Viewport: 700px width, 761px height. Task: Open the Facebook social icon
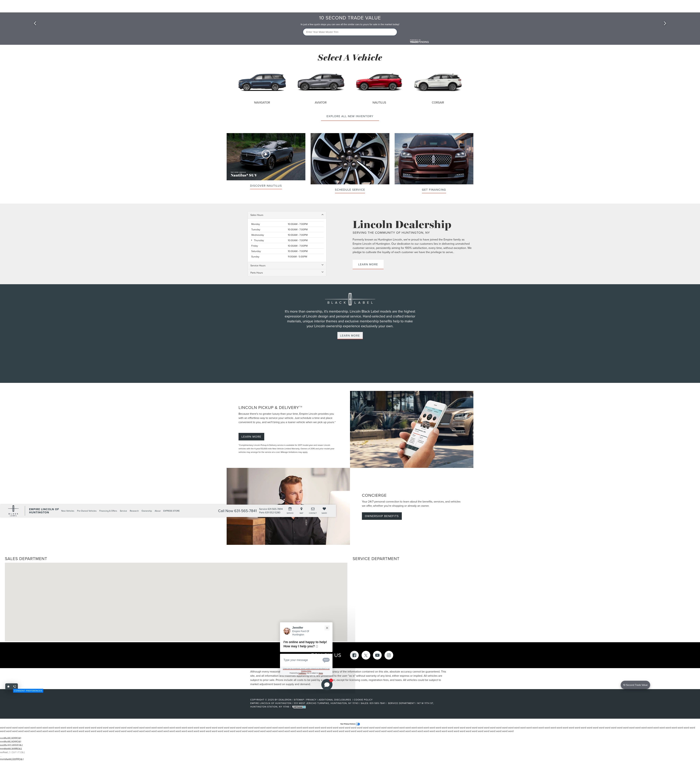[x=354, y=655]
